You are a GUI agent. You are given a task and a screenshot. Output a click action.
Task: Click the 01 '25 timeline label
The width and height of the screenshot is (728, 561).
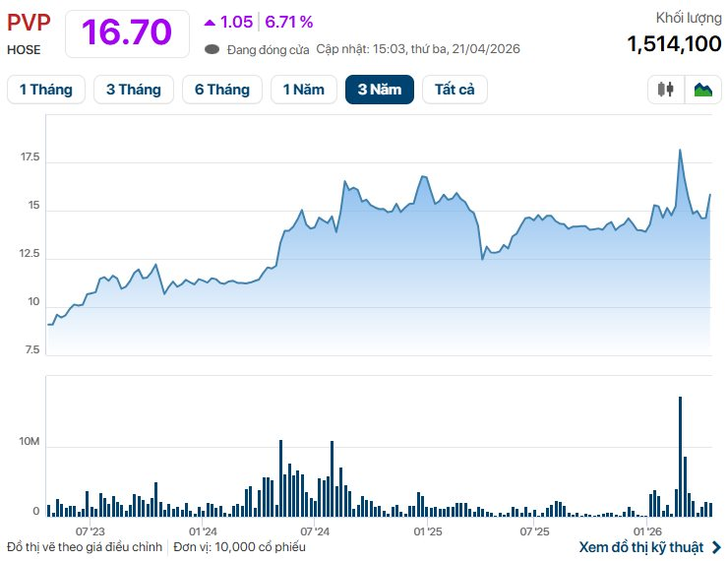point(429,531)
